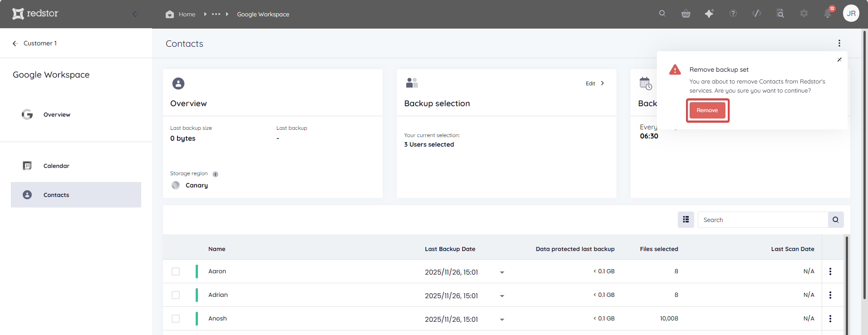868x335 pixels.
Task: Click the Storage region info icon
Action: (215, 174)
